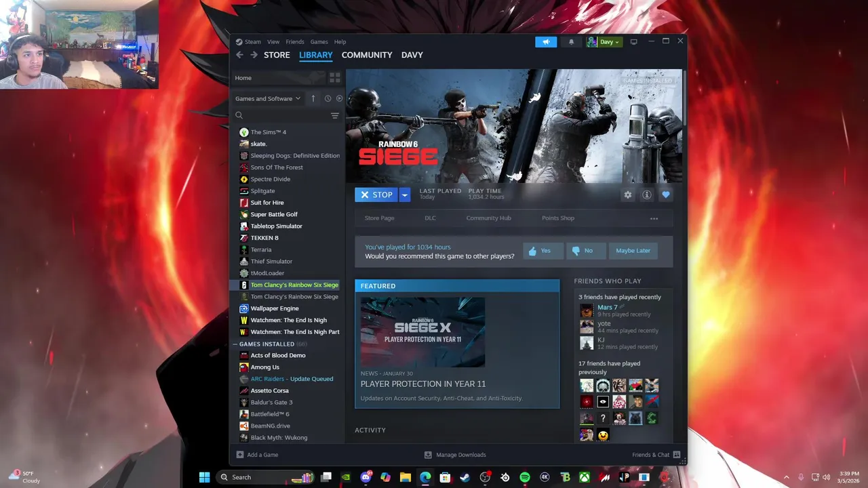The height and width of the screenshot is (488, 868).
Task: Open Manage Downloads
Action: (455, 455)
